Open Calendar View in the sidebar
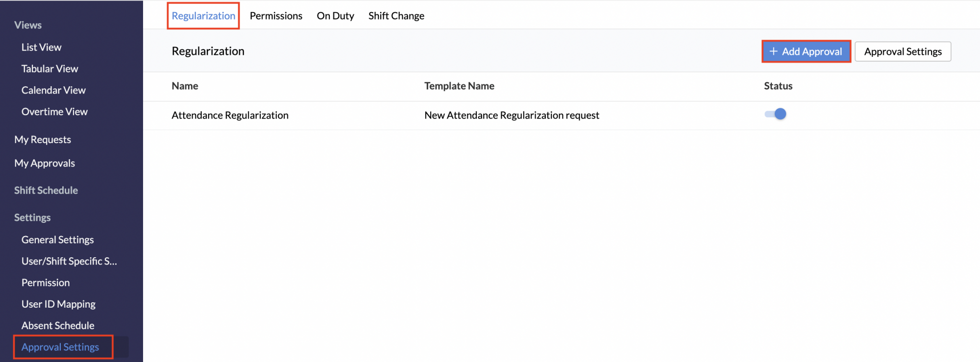The image size is (980, 362). 53,90
